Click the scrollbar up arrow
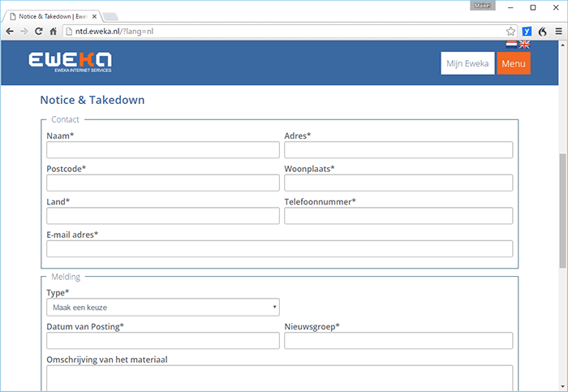The height and width of the screenshot is (392, 568). pyautogui.click(x=562, y=45)
